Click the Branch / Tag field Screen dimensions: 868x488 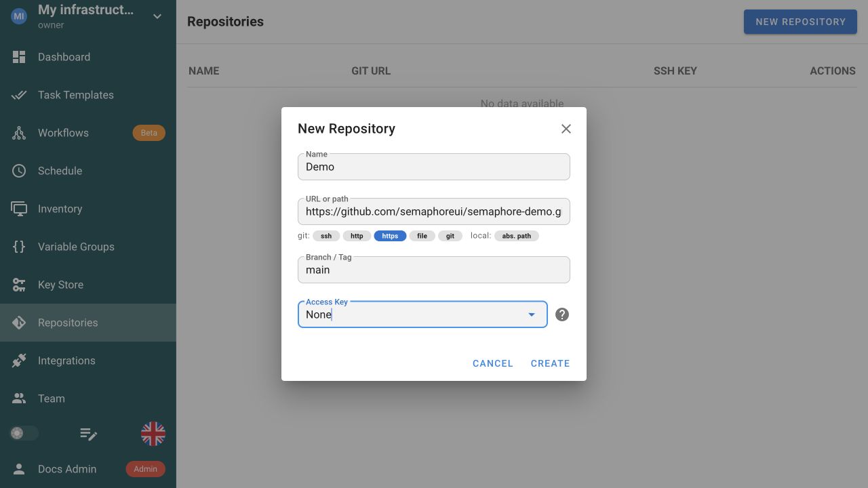pyautogui.click(x=434, y=270)
